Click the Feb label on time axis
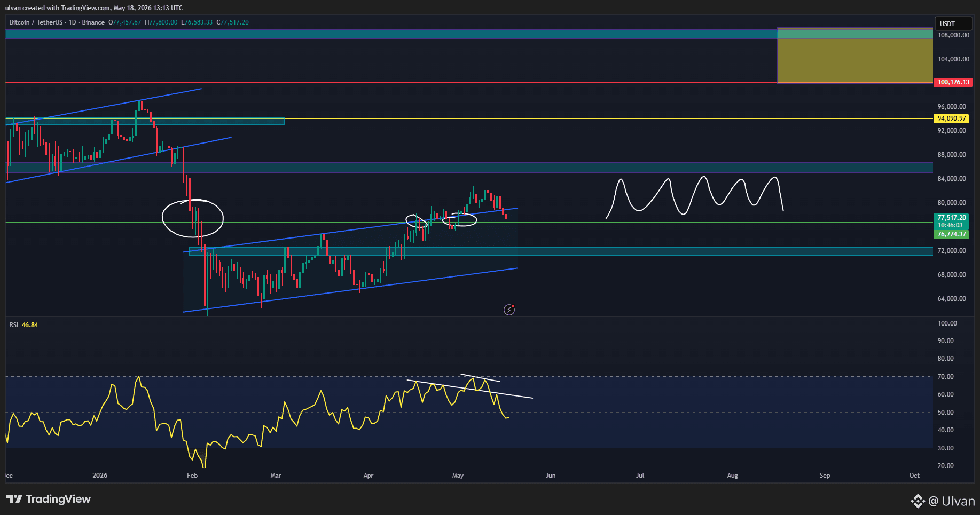 192,476
